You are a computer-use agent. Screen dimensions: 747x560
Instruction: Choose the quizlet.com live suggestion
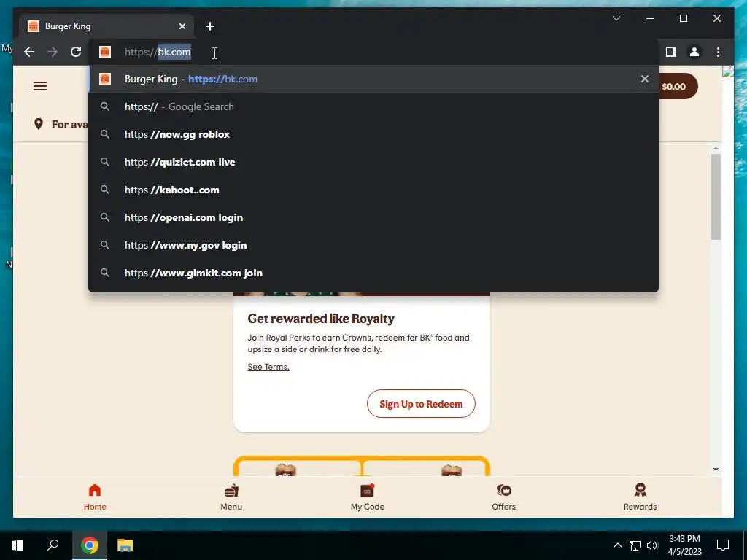[x=373, y=162]
